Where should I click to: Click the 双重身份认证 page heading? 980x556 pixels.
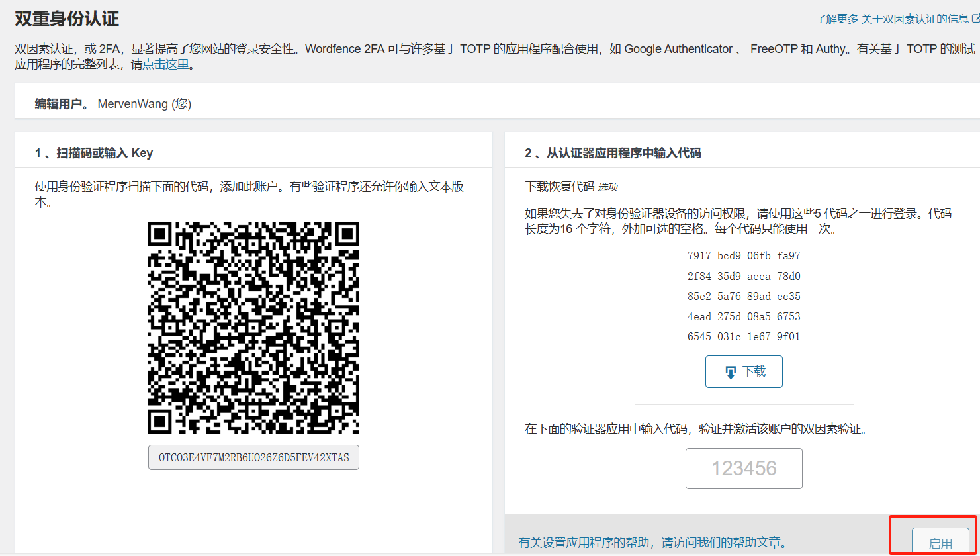[66, 19]
